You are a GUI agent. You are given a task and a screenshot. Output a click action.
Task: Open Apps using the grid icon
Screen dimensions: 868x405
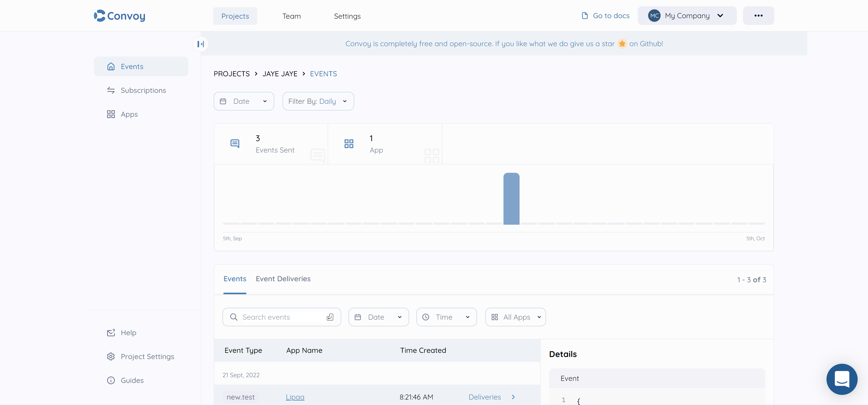click(111, 114)
